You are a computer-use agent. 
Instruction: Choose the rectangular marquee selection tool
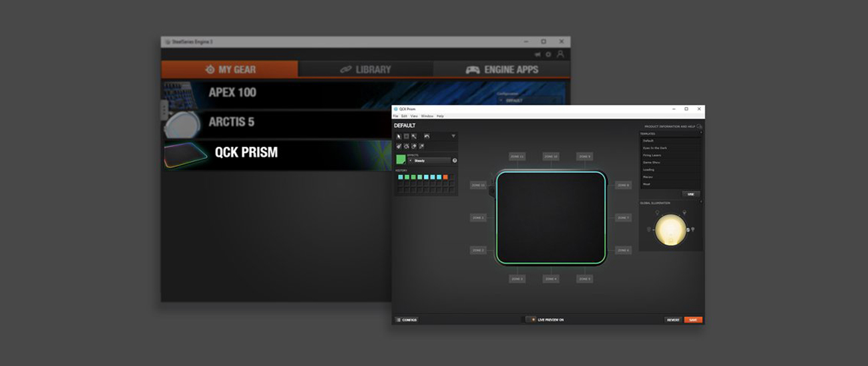406,136
